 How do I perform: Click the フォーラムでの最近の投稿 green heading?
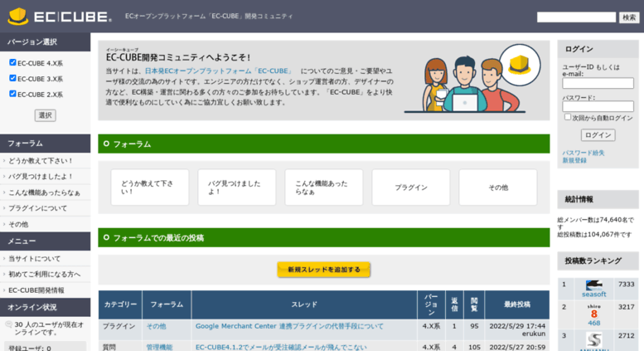point(323,237)
